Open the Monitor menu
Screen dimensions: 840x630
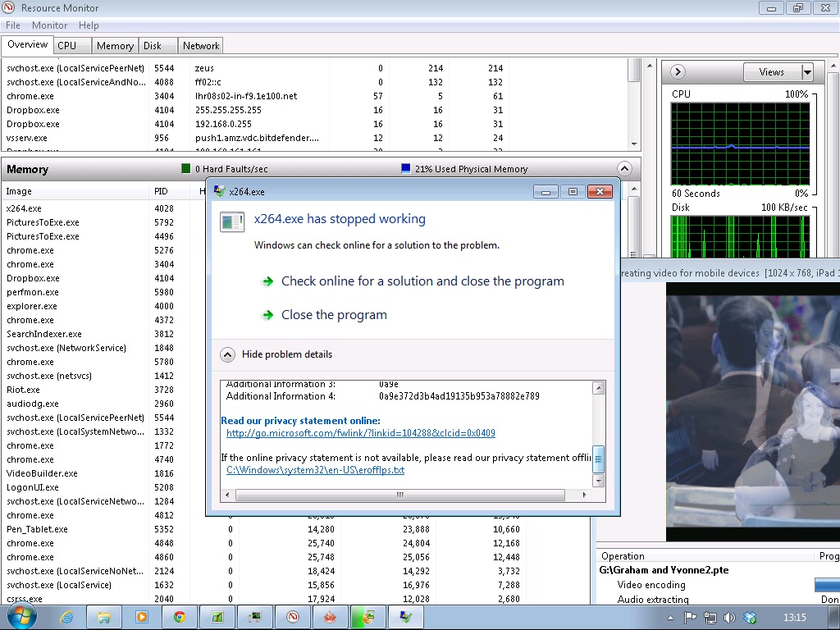(49, 25)
